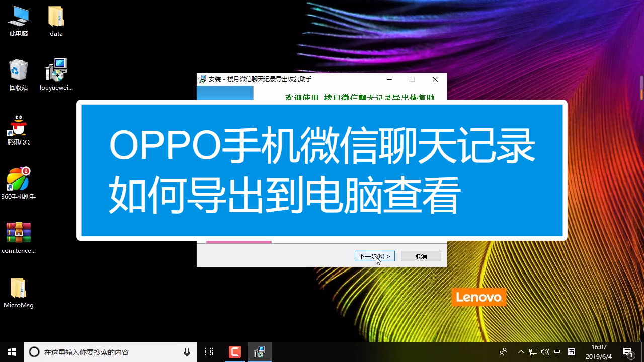This screenshot has height=362, width=644.
Task: Click the Cortana search circle icon
Action: 34,352
